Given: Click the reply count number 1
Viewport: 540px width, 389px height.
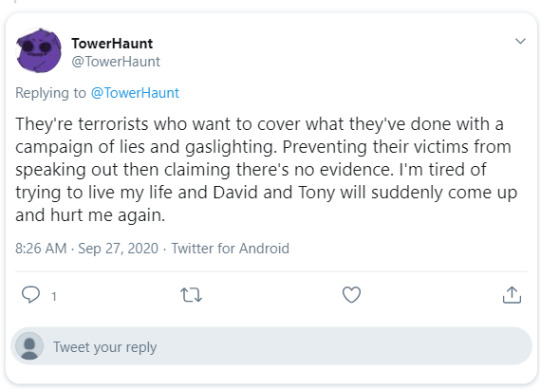Looking at the screenshot, I should point(54,296).
